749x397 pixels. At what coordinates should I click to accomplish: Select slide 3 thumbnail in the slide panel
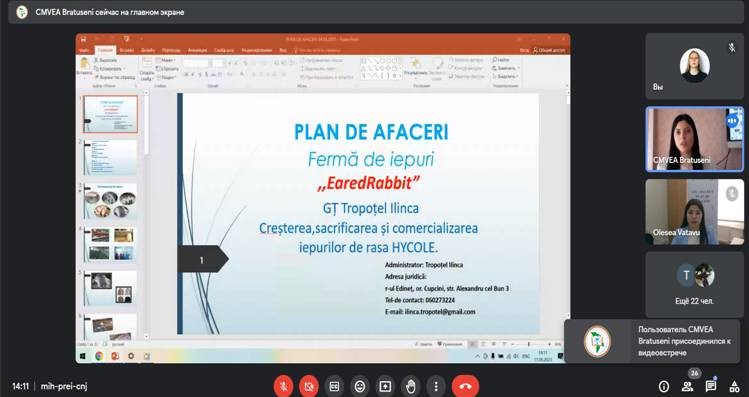coord(110,201)
